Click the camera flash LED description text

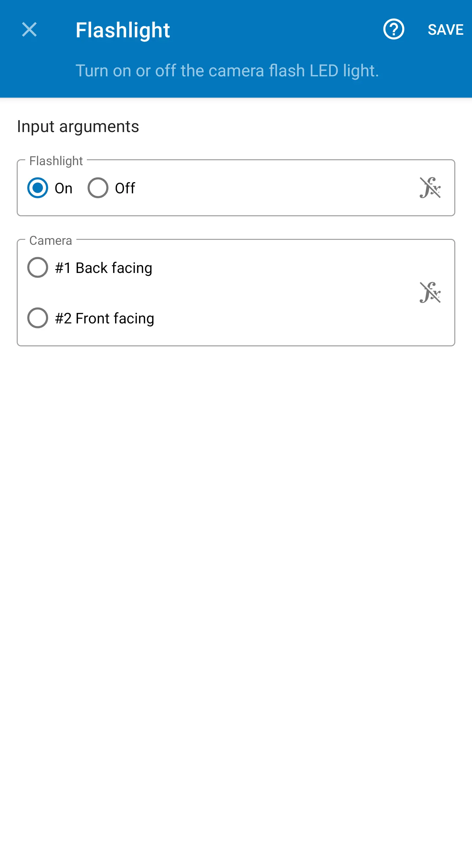tap(227, 71)
